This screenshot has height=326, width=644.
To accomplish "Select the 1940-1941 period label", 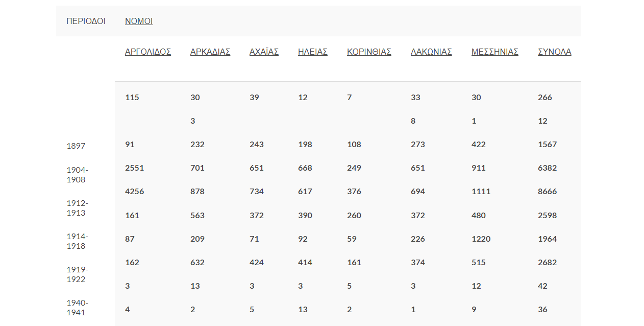I will pos(77,308).
